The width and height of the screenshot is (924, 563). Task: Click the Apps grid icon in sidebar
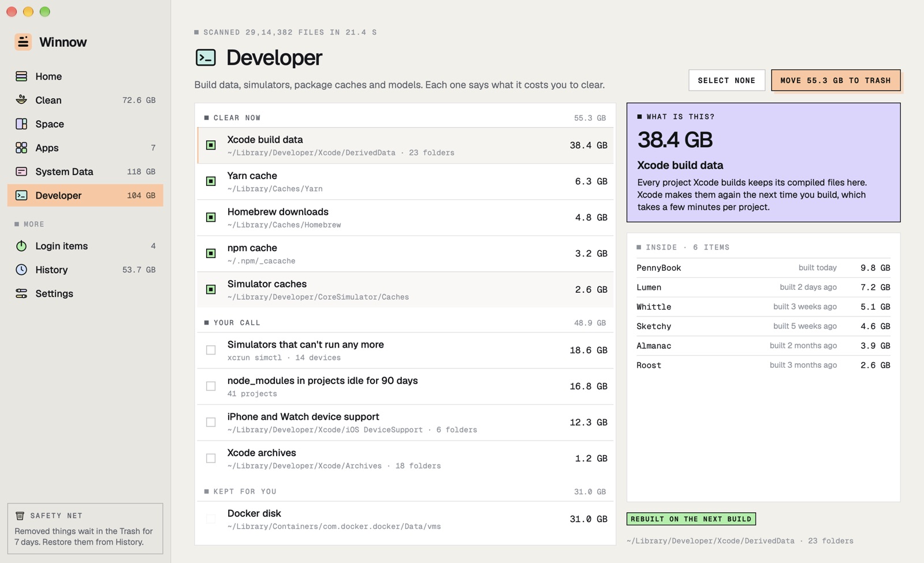point(21,148)
